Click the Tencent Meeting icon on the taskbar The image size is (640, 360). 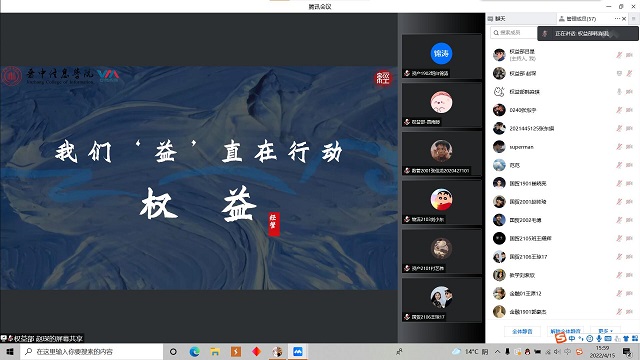[x=298, y=351]
